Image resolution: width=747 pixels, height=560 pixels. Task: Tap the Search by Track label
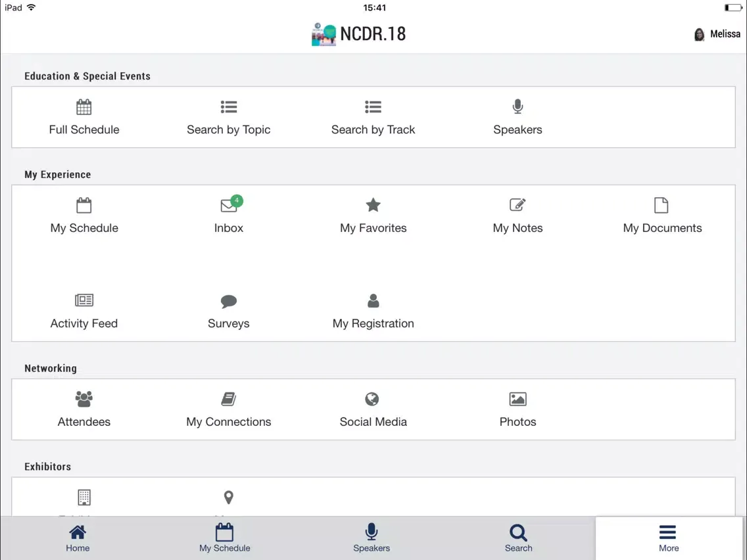[x=373, y=130]
